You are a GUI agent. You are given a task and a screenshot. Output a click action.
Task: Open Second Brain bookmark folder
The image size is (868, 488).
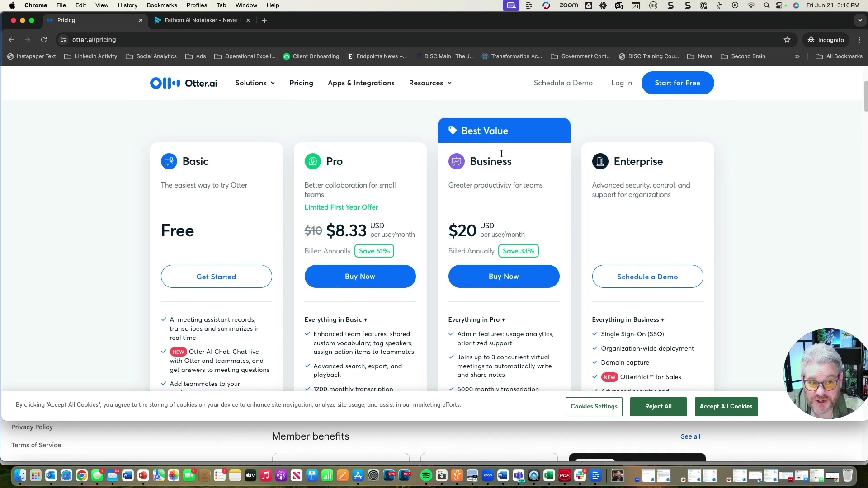pos(743,56)
